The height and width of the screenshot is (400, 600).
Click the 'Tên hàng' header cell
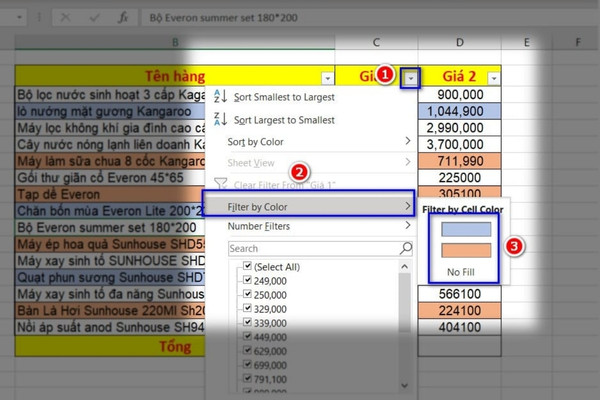point(175,76)
